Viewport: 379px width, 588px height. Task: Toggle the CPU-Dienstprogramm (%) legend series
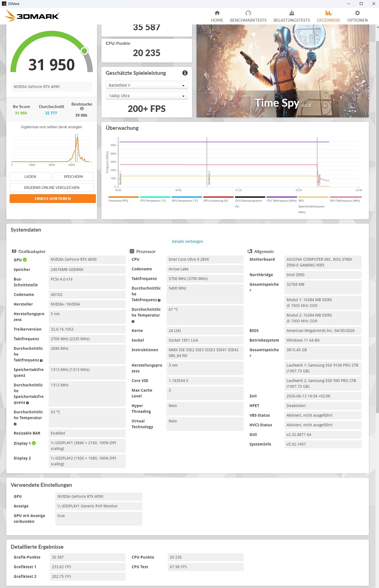pos(250,202)
